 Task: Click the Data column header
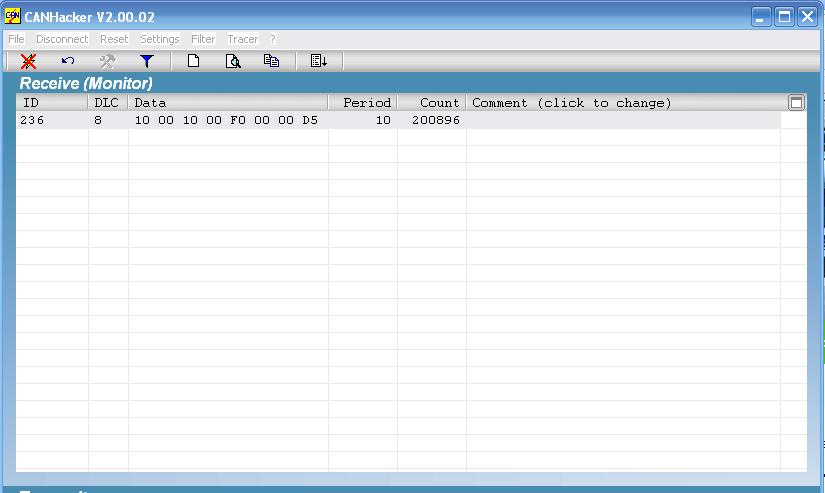pos(228,103)
